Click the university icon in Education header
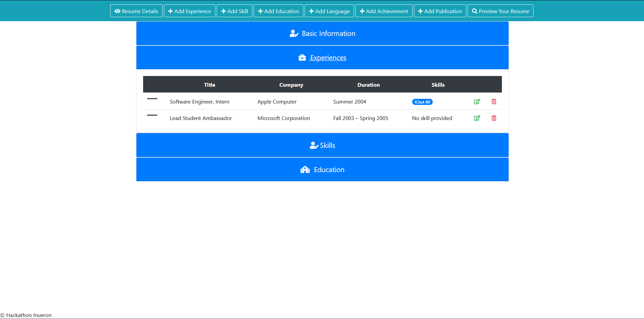 pos(305,169)
